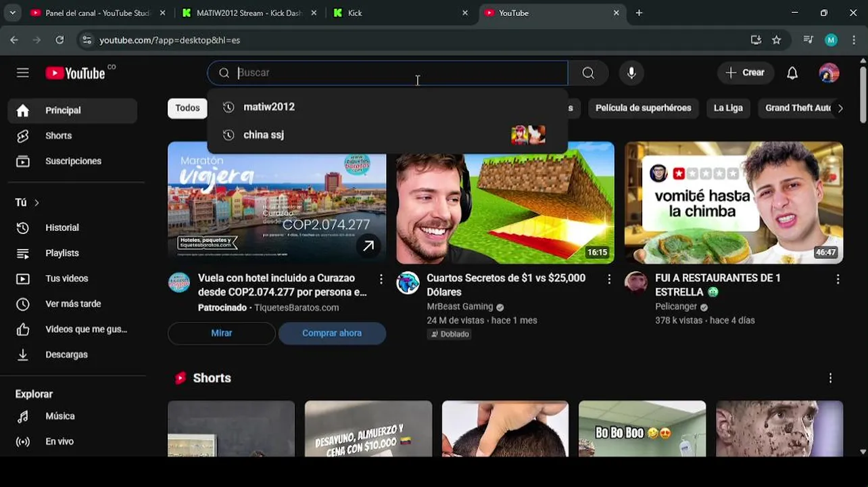Image resolution: width=868 pixels, height=487 pixels.
Task: Open the Bo Bo Boo short
Action: 642,429
